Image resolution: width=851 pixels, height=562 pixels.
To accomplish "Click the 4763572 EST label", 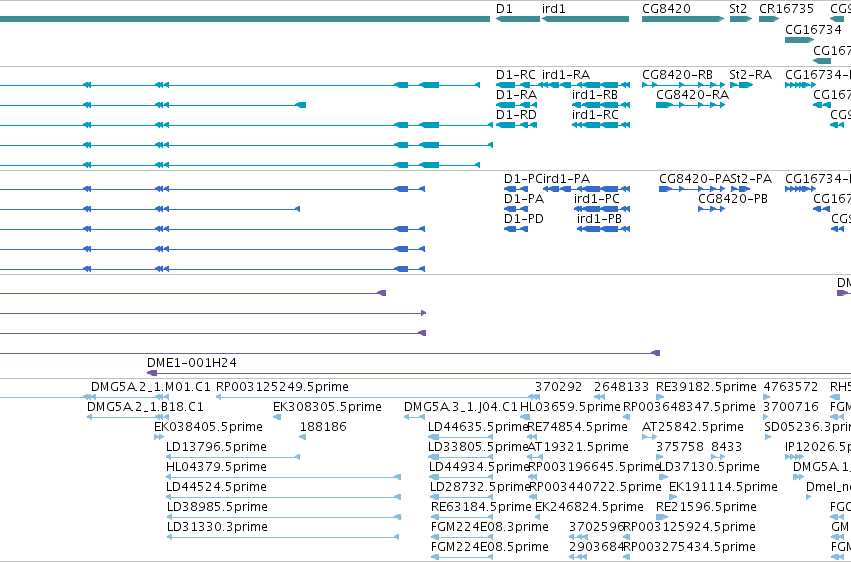I will click(791, 387).
